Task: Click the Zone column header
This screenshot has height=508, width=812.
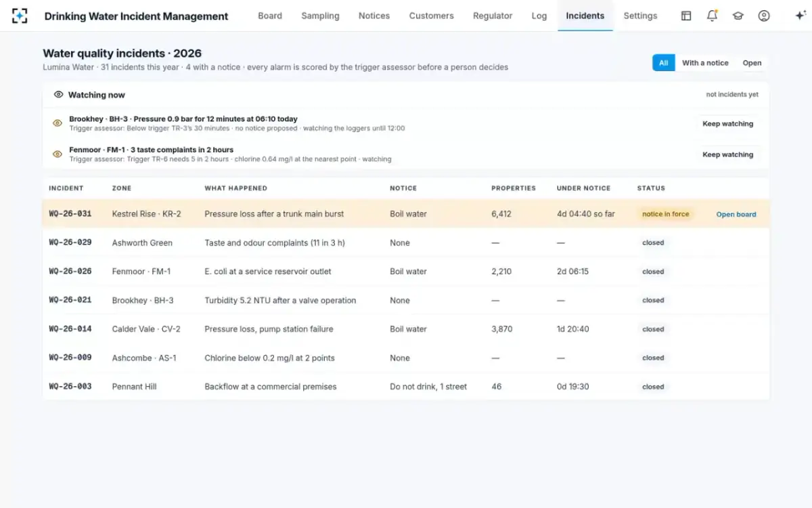Action: tap(122, 188)
